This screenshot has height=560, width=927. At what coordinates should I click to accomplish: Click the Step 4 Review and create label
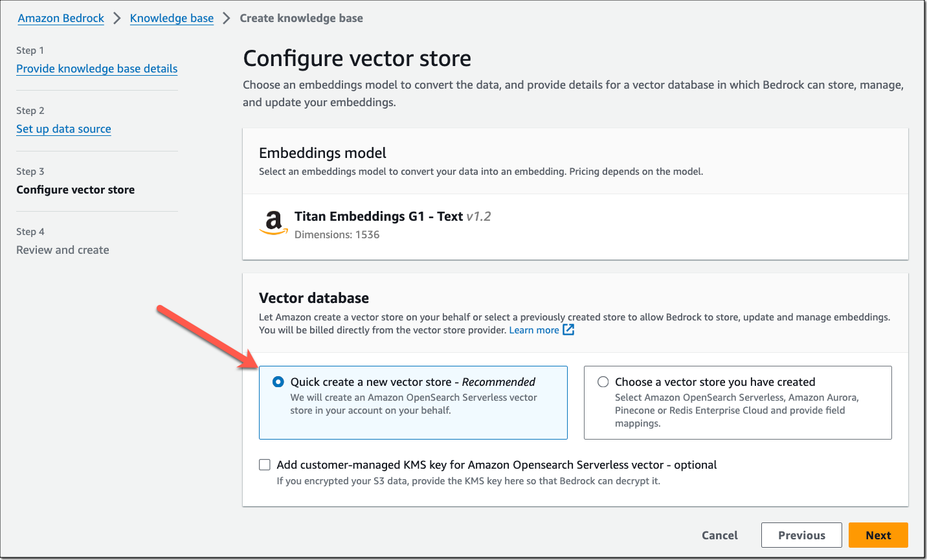62,250
